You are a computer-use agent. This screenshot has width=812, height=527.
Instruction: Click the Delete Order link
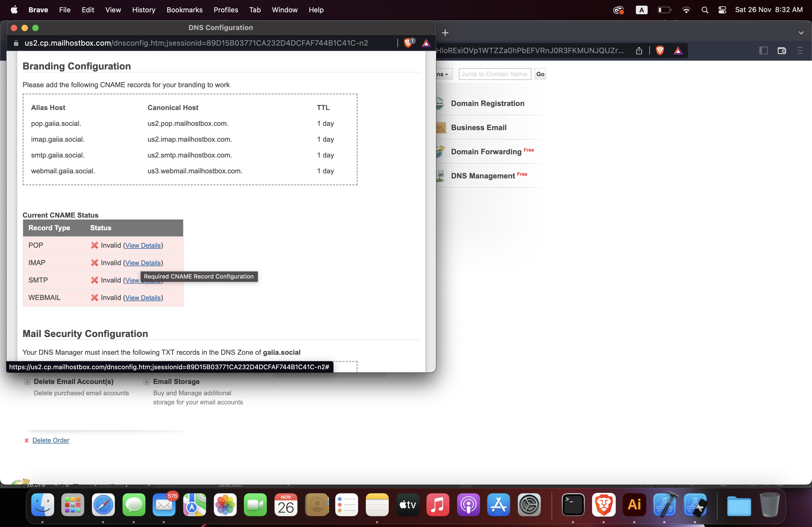(51, 440)
